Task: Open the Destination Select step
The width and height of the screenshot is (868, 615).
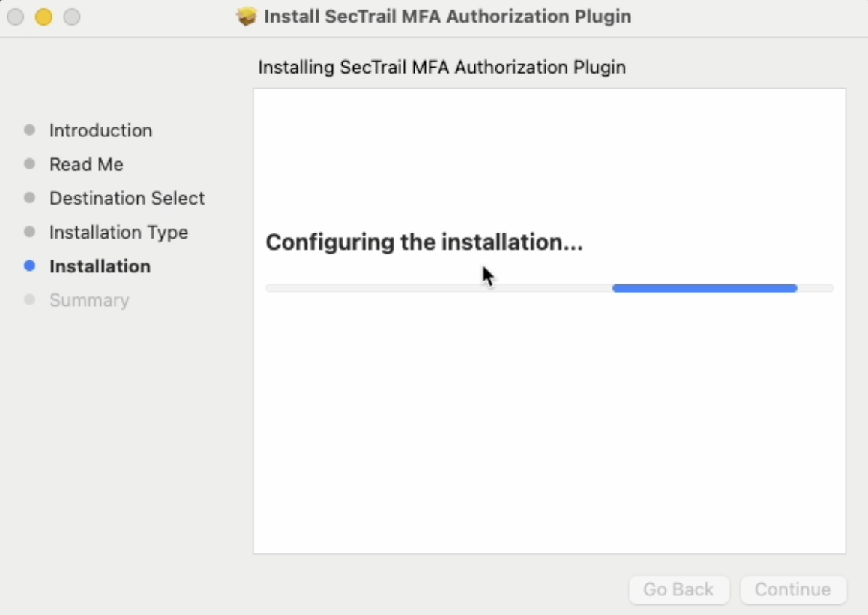Action: (x=127, y=197)
